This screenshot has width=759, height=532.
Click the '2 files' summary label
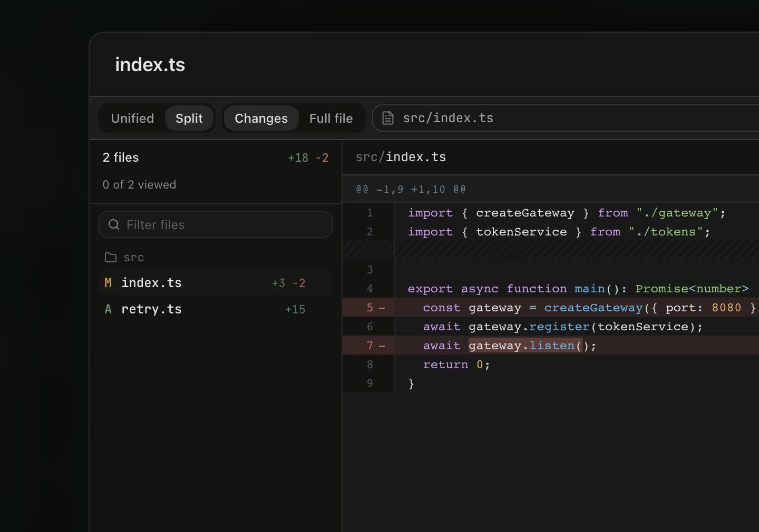coord(121,157)
